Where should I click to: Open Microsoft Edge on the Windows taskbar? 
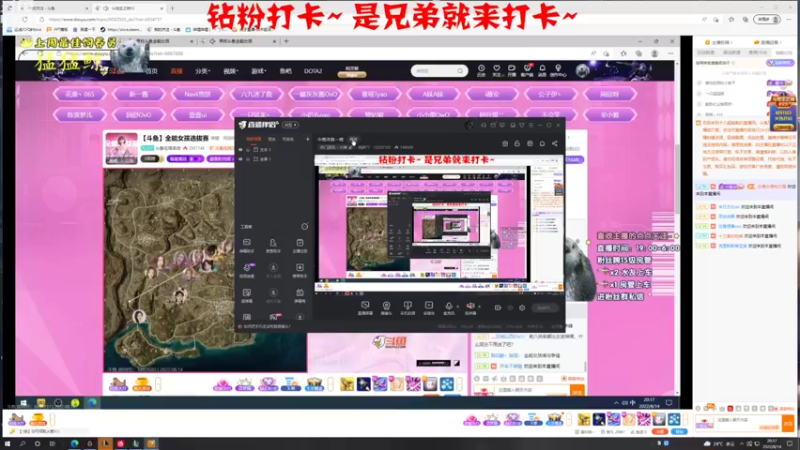pyautogui.click(x=74, y=444)
